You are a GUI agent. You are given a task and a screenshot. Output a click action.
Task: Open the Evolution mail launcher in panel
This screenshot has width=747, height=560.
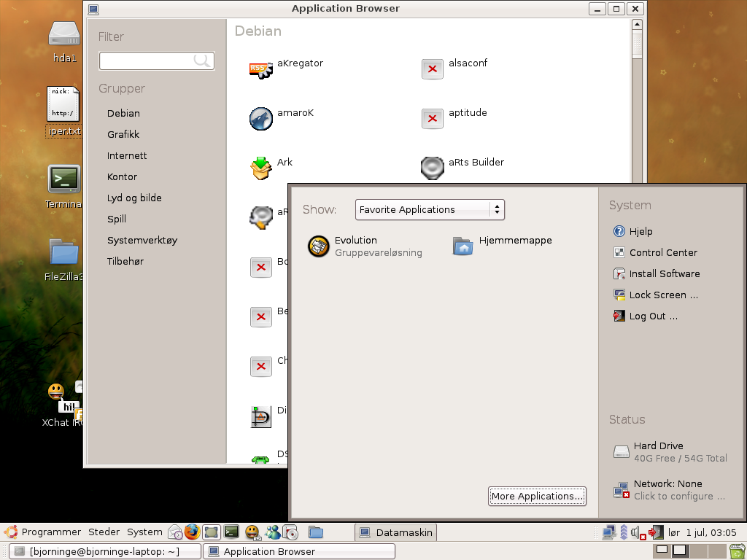coord(175,532)
